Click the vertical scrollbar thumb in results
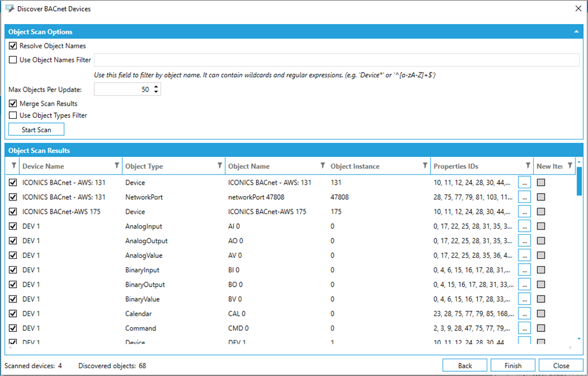This screenshot has width=588, height=376. click(x=579, y=180)
